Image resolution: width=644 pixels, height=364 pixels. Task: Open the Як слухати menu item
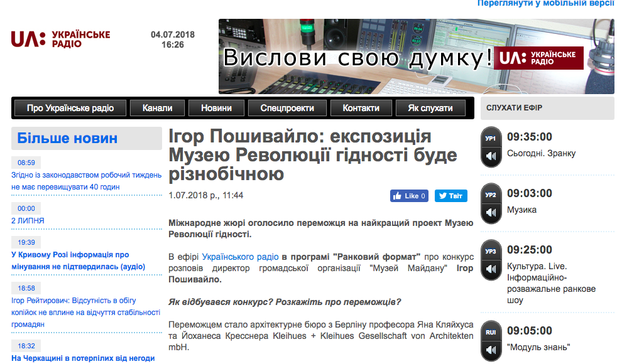430,108
